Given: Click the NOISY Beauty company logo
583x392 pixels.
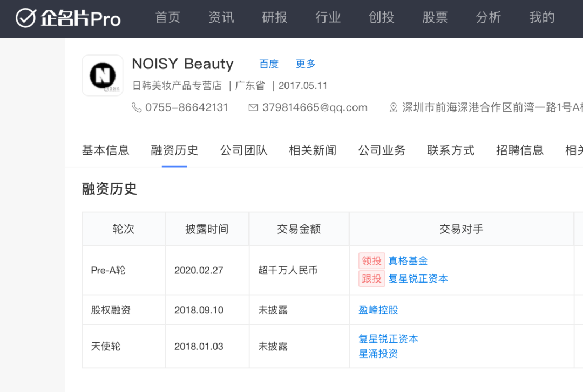Looking at the screenshot, I should (x=103, y=75).
